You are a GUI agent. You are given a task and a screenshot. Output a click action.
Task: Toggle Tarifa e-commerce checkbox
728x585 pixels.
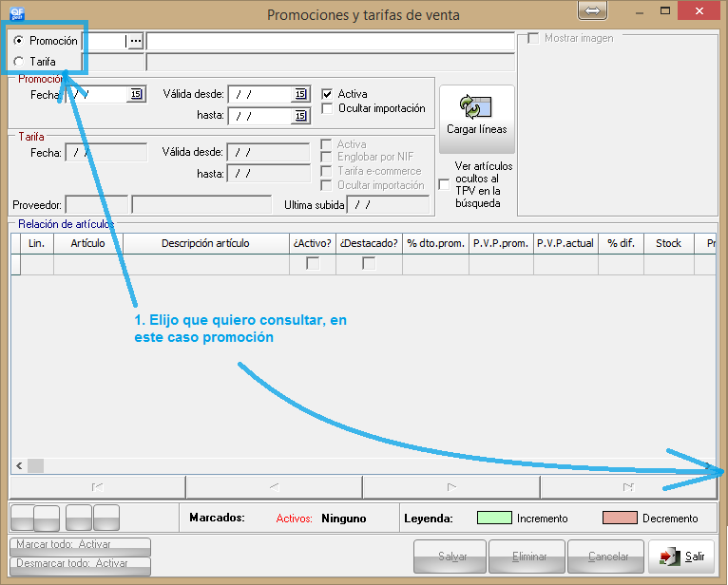coord(326,171)
